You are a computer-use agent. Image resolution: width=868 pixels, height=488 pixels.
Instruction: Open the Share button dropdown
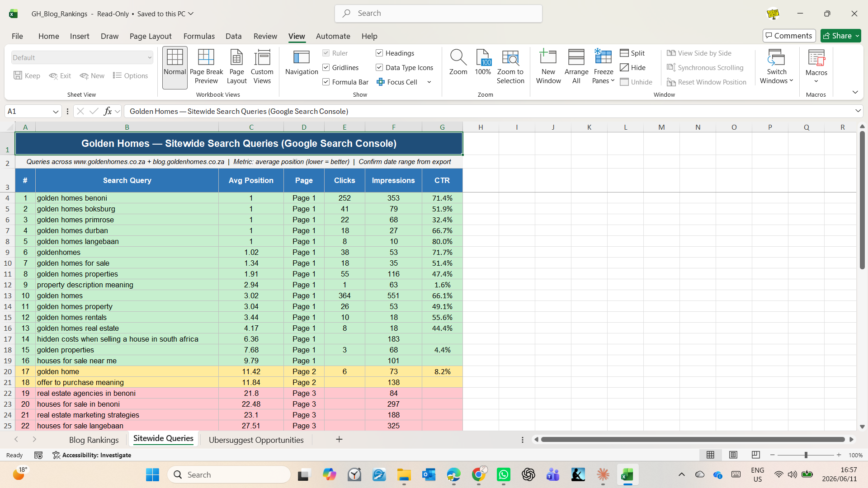(x=857, y=36)
